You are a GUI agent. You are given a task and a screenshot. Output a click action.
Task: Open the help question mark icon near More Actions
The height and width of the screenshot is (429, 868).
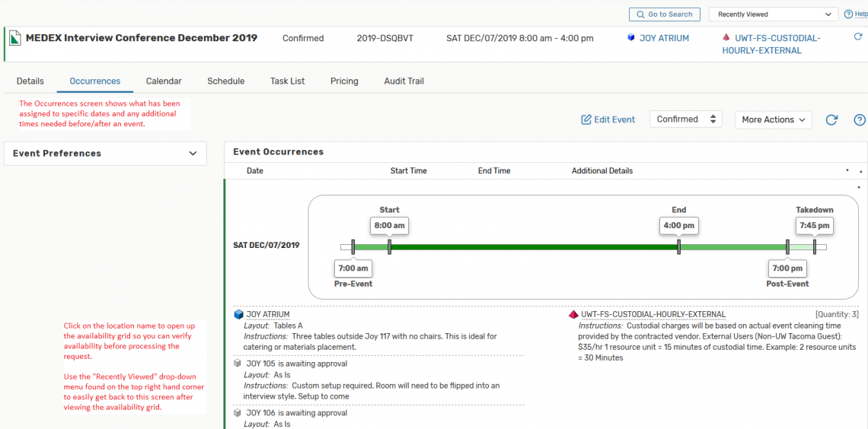[860, 120]
